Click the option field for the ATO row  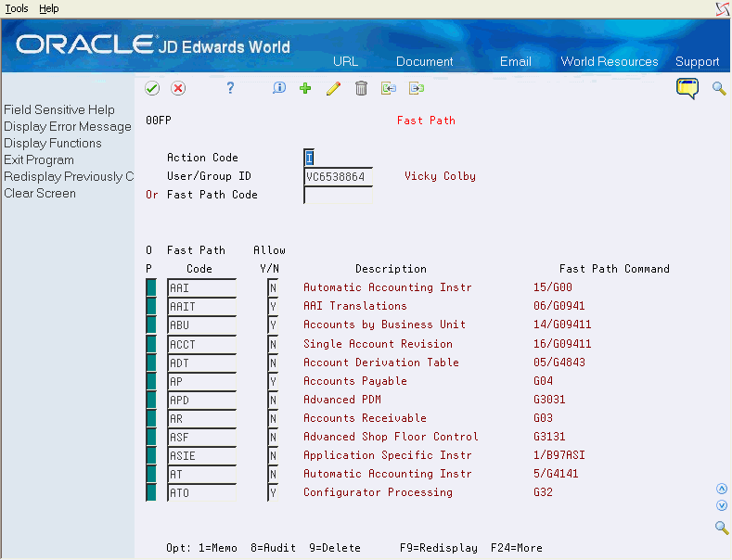[151, 492]
